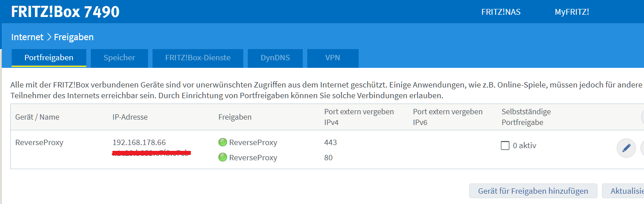Open the DynDNS tab
This screenshot has height=208, width=644.
click(x=275, y=58)
